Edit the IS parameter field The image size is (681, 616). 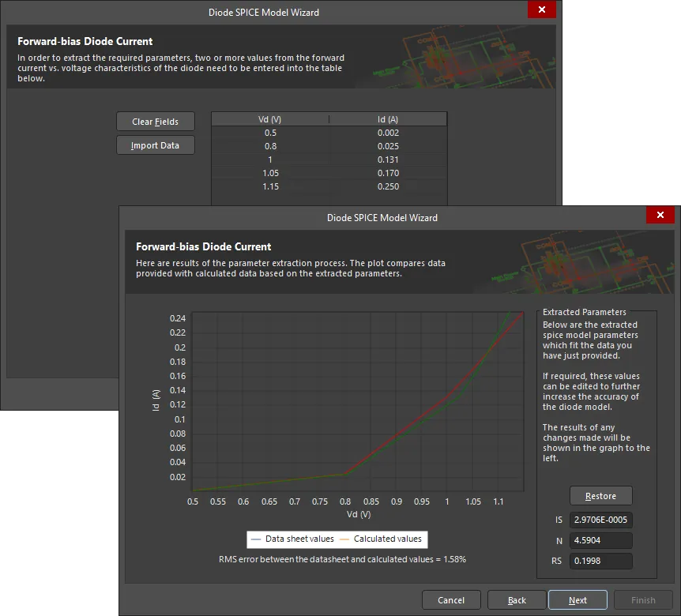601,520
